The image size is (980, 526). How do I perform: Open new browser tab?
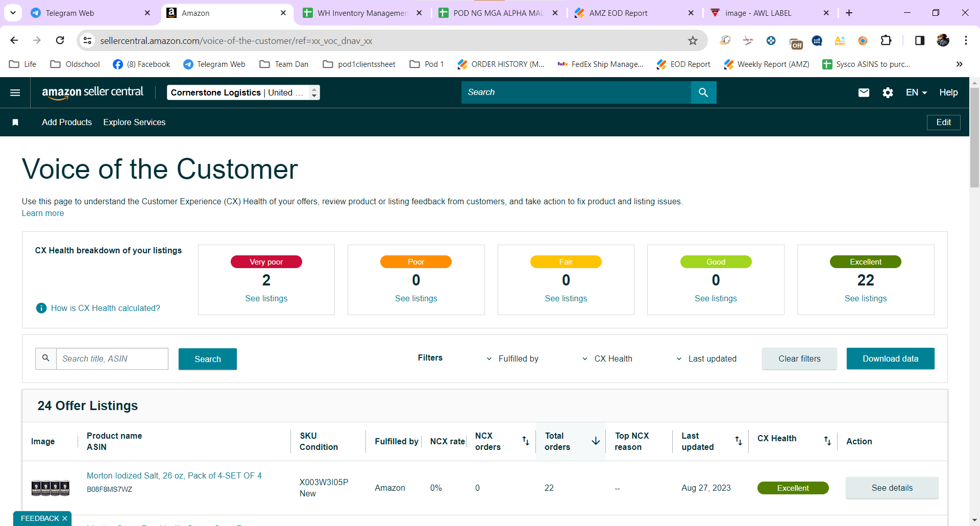pyautogui.click(x=849, y=13)
